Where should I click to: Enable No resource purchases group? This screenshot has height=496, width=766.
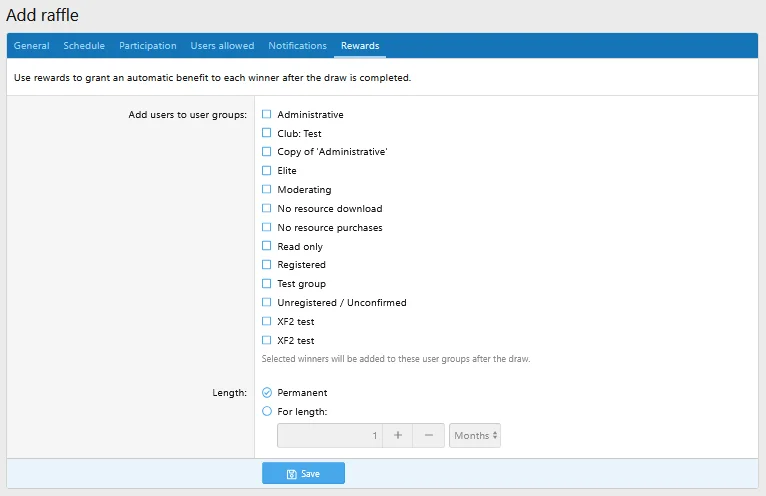click(x=266, y=227)
